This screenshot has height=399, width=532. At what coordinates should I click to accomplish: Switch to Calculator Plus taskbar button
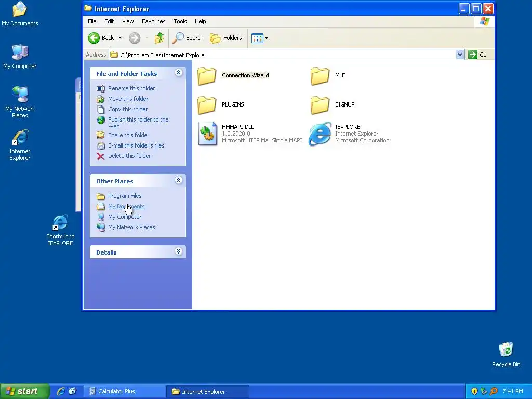point(124,392)
